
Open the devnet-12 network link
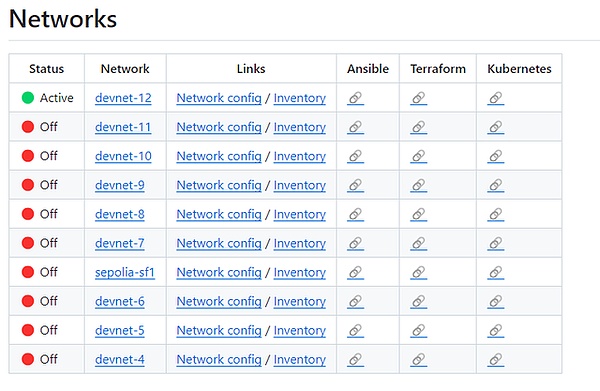[x=123, y=98]
